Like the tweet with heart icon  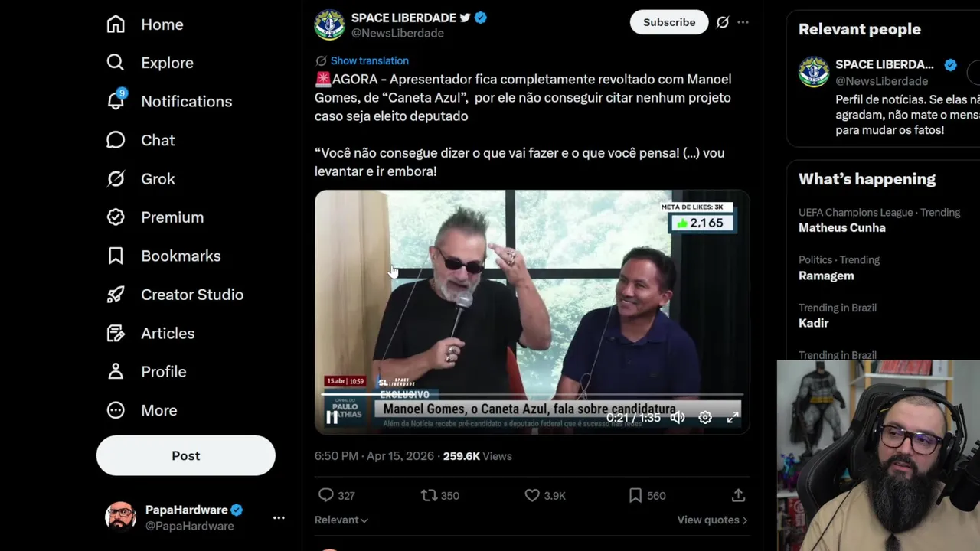532,496
